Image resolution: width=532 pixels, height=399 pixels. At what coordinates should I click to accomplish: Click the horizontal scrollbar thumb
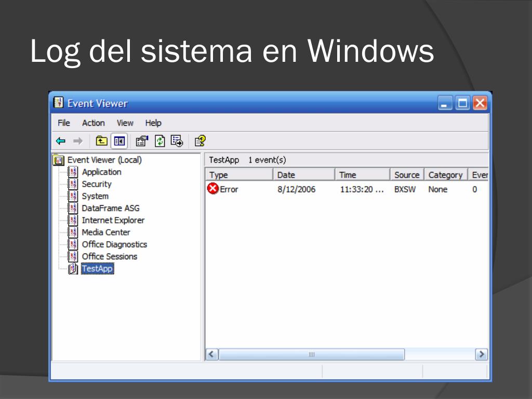click(x=312, y=354)
